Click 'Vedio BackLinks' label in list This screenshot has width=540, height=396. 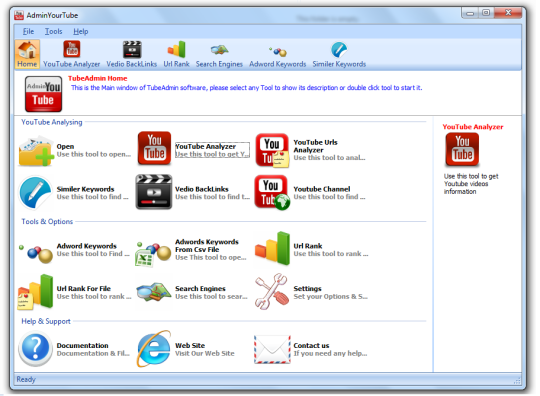pos(201,189)
